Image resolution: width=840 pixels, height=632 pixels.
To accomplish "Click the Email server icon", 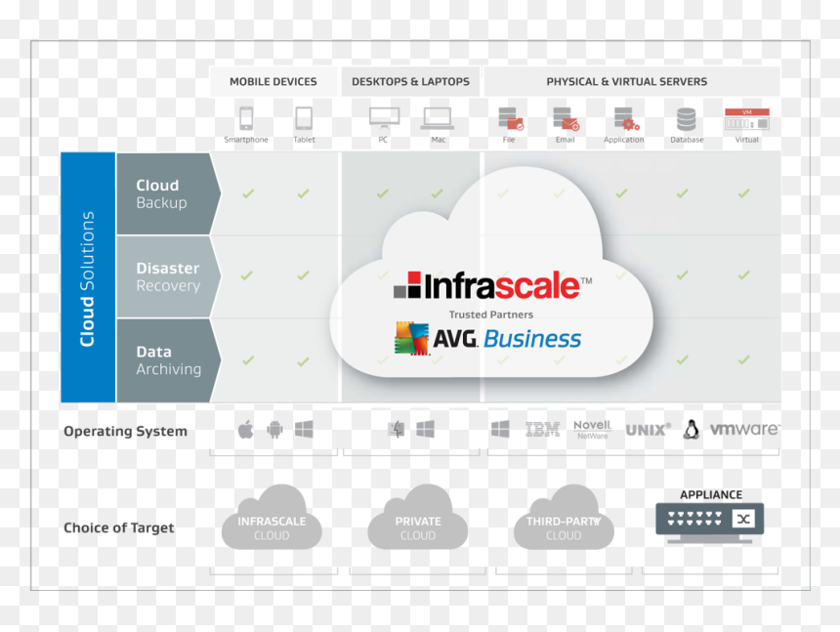I will click(x=566, y=118).
